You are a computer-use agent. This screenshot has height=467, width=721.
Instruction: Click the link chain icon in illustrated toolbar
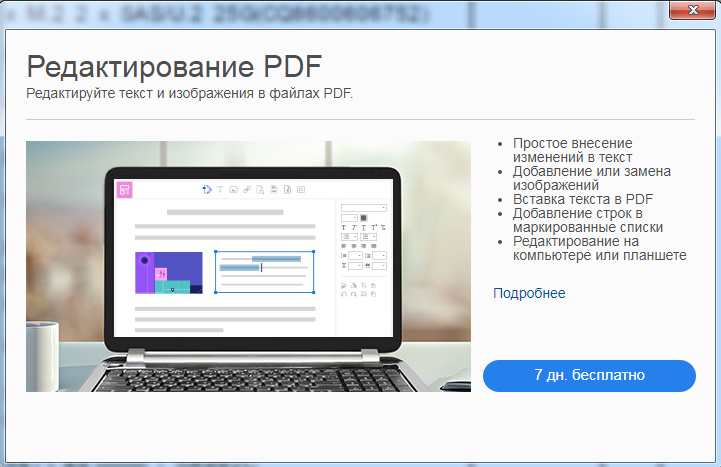[x=246, y=189]
